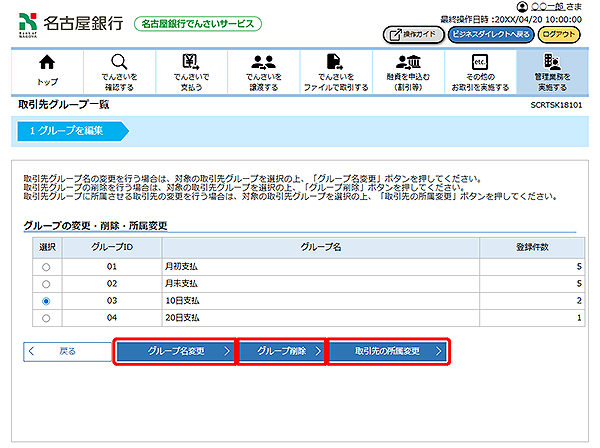Open the 管理業務を実施する building icon

click(551, 64)
